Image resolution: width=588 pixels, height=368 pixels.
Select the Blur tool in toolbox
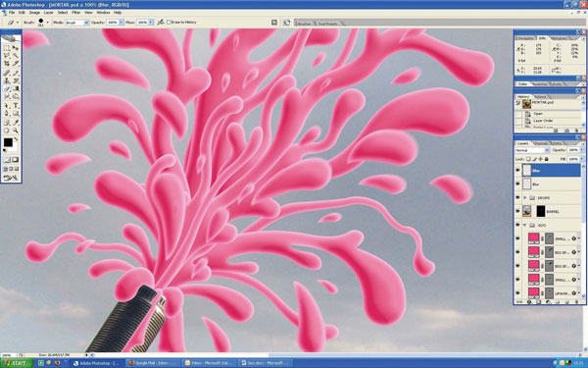(7, 96)
